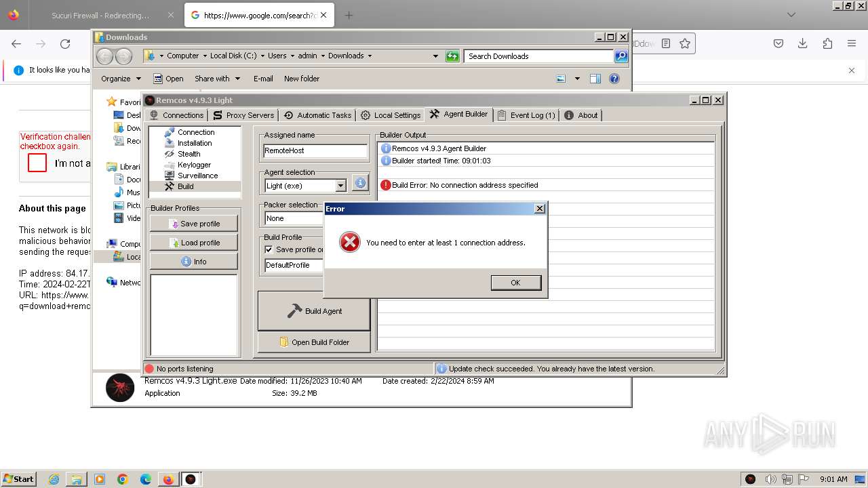
Task: Click the red No ports listening indicator
Action: (x=149, y=369)
